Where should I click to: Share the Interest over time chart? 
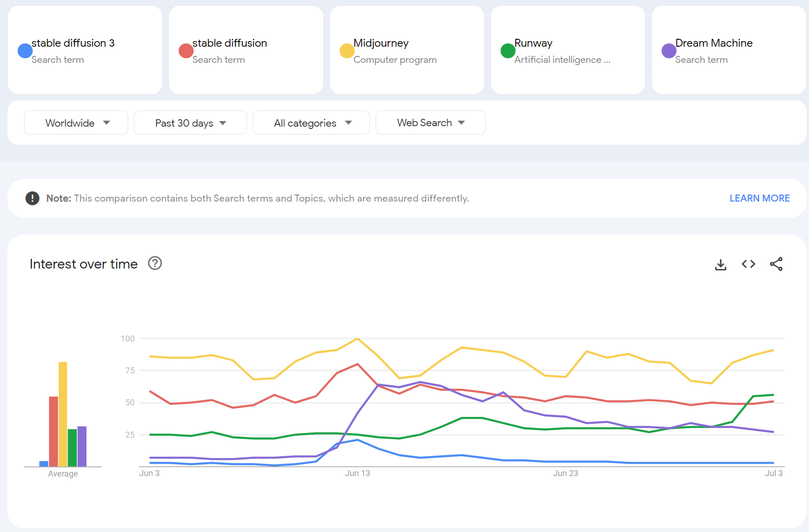tap(776, 264)
